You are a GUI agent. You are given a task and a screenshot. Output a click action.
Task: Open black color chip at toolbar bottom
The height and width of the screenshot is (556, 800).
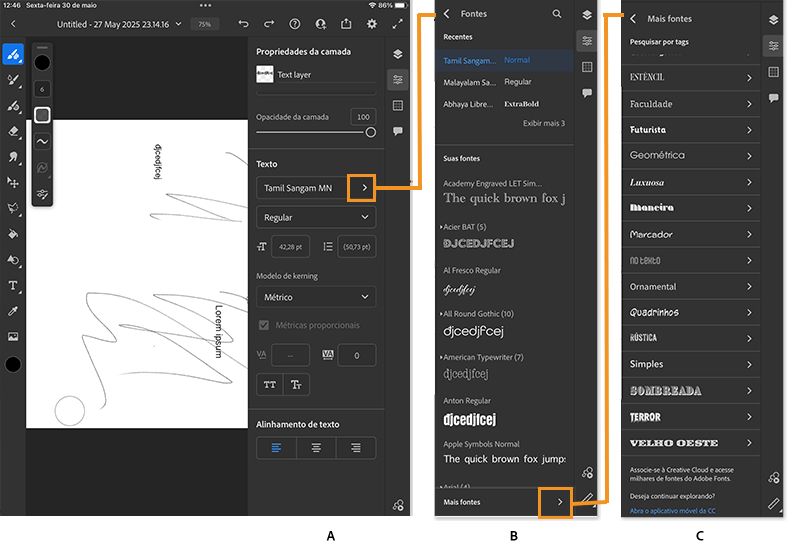pos(13,364)
